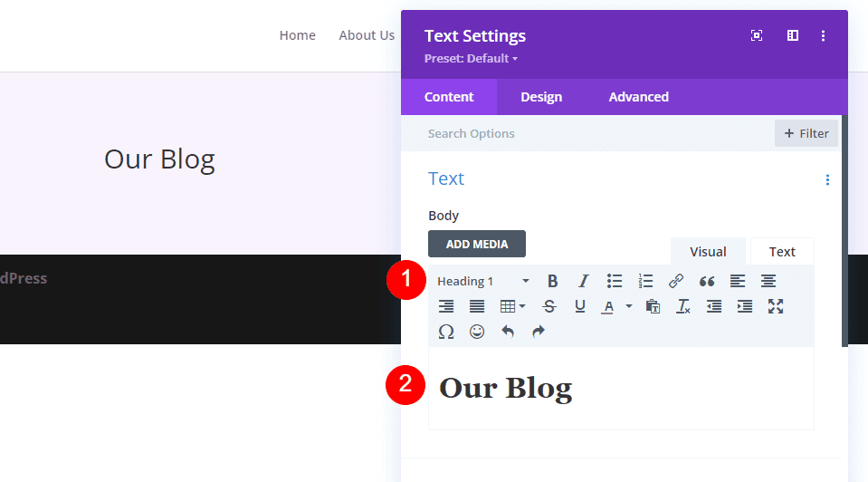Viewport: 868px width, 482px height.
Task: Clear formatting from the selected text
Action: (x=683, y=306)
